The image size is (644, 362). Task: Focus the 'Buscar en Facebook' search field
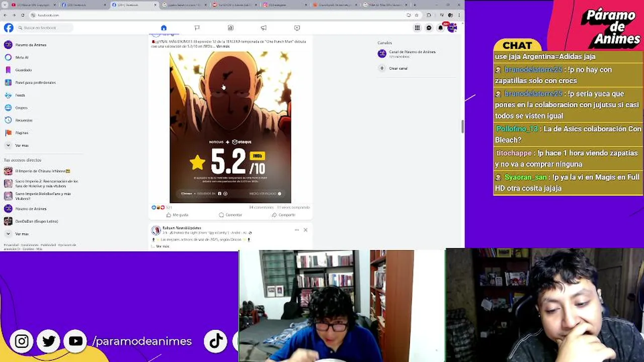(x=44, y=28)
